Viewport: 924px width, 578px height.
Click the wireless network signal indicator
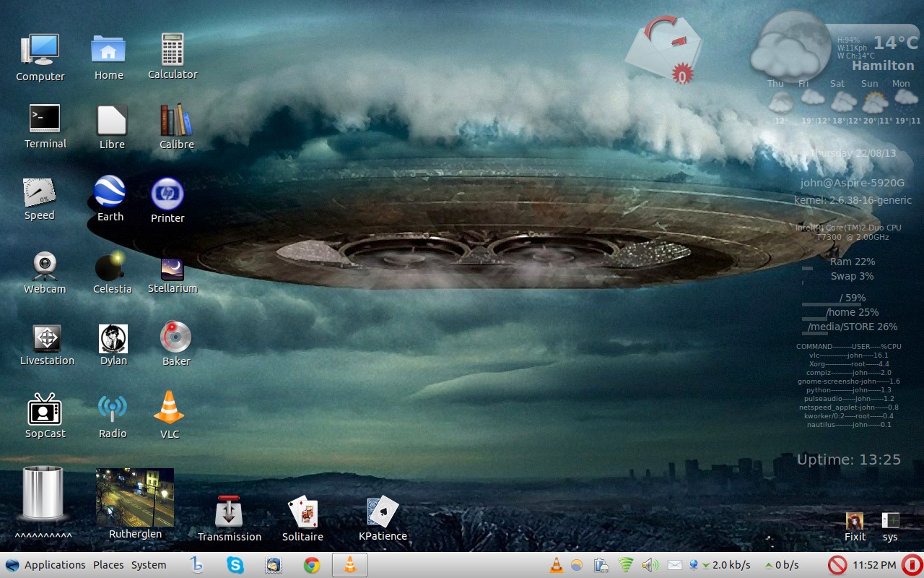tap(626, 565)
